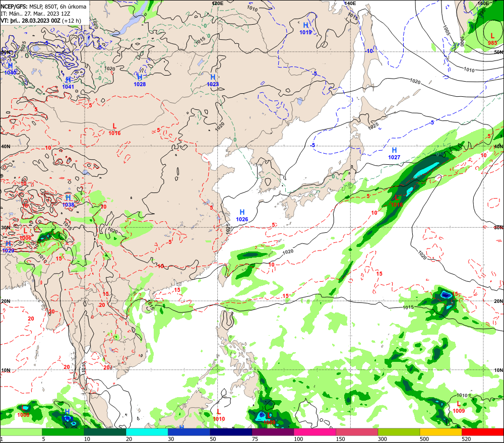Click the 30N latitude label on left edge
The height and width of the screenshot is (443, 504).
[x=6, y=228]
